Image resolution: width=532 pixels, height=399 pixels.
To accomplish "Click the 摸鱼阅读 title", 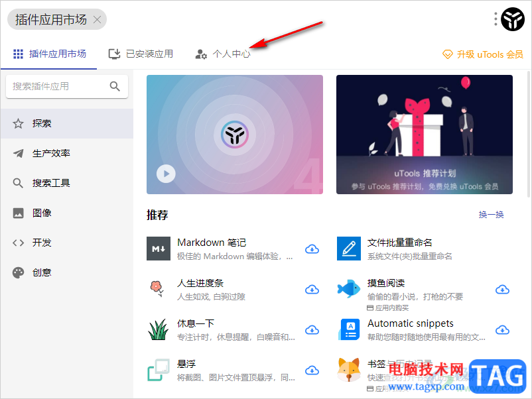I will click(386, 283).
